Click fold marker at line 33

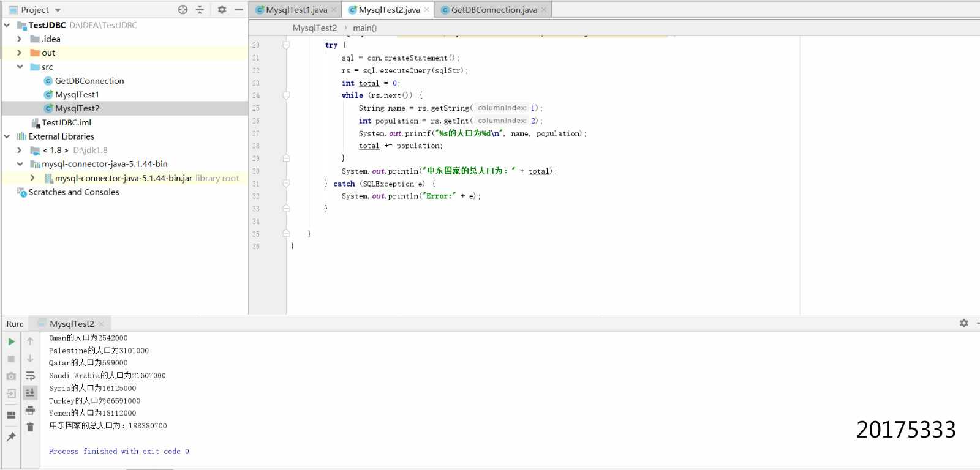(286, 209)
